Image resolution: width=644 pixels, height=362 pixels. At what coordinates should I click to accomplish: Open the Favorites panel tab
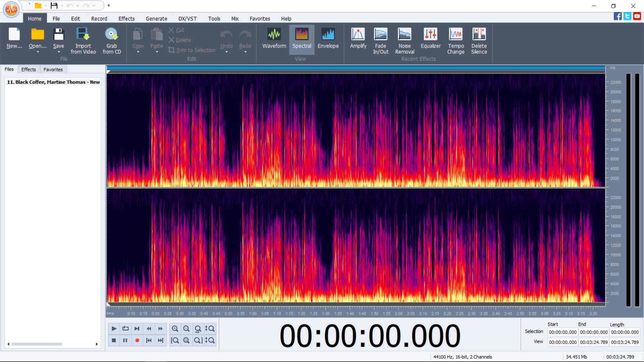coord(53,69)
